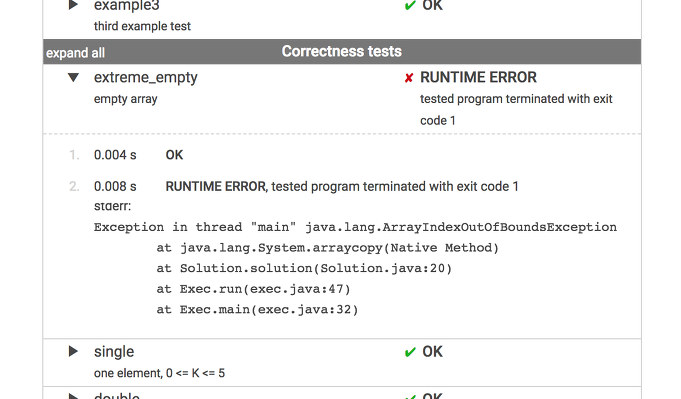
Task: Click run 2 RUNTIME ERROR message line
Action: point(342,187)
